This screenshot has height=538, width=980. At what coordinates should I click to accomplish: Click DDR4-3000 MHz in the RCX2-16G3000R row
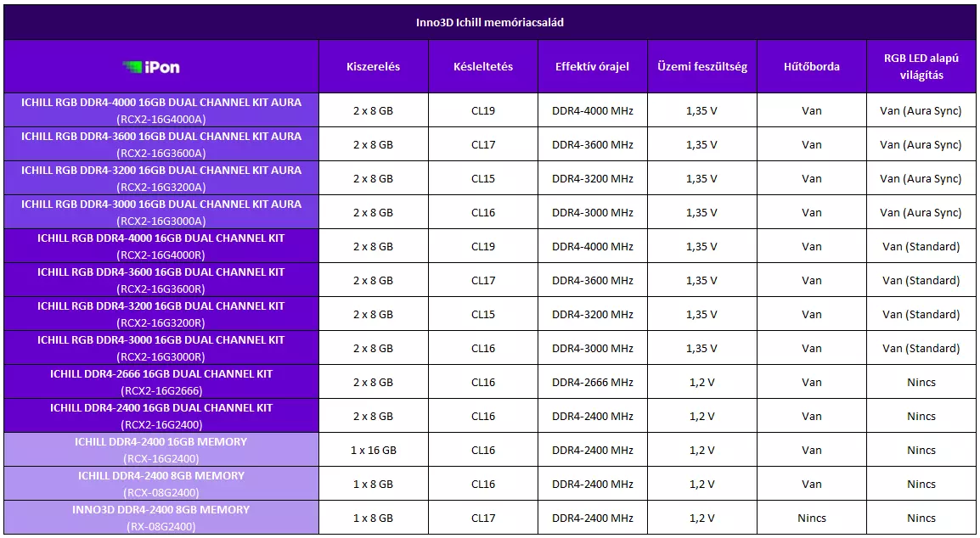click(593, 348)
